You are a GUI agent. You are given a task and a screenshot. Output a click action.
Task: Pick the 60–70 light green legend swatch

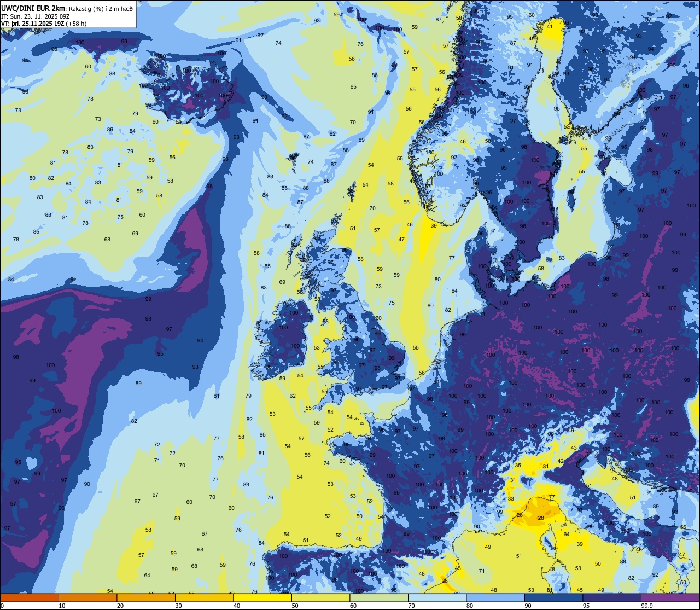pyautogui.click(x=379, y=597)
